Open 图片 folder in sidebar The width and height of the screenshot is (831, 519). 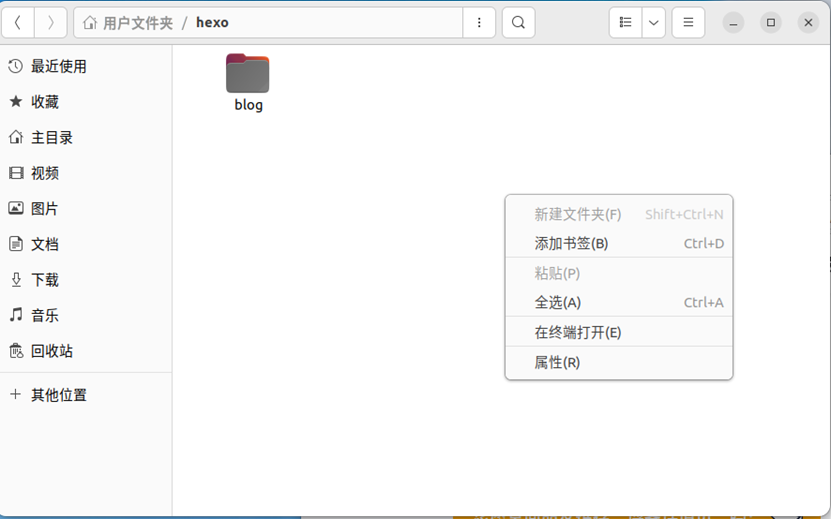[x=44, y=208]
